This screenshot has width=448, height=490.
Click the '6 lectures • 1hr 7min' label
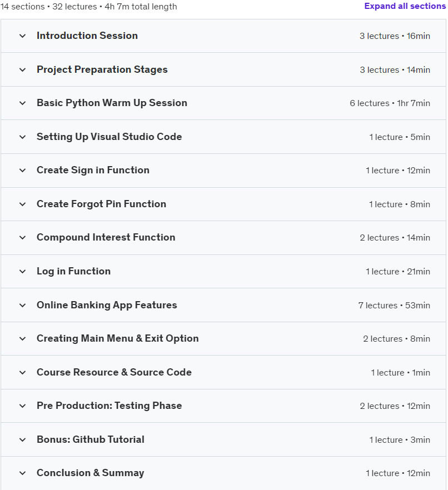tap(390, 103)
